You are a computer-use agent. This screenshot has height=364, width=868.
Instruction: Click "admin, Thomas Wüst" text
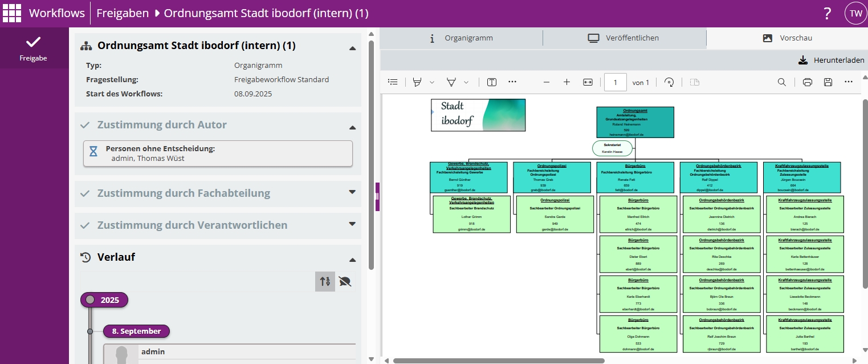[x=148, y=159]
